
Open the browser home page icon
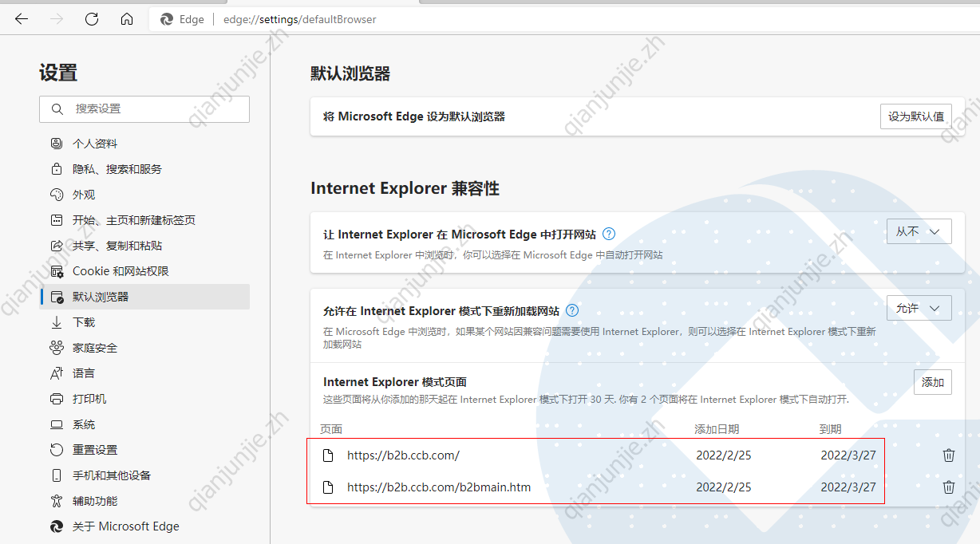(127, 19)
